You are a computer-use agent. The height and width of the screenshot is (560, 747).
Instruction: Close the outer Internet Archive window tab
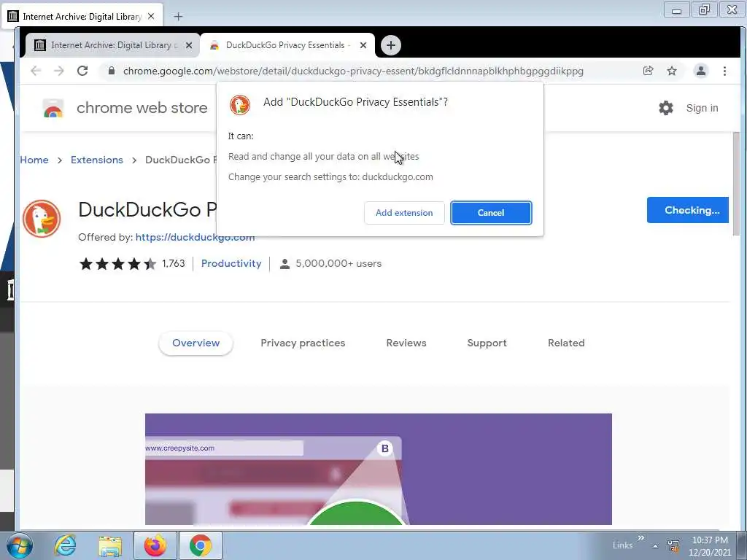coord(151,16)
